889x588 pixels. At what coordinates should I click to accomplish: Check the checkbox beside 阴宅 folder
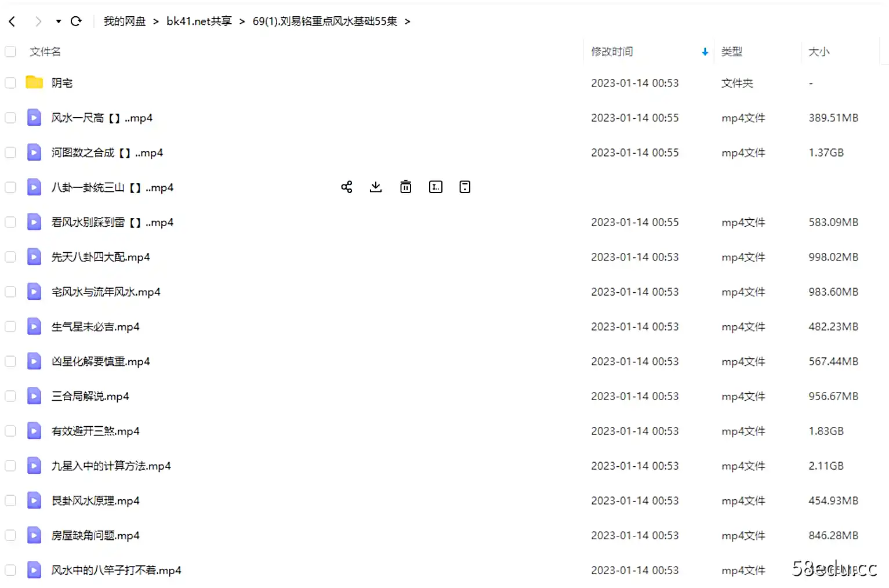pyautogui.click(x=10, y=82)
